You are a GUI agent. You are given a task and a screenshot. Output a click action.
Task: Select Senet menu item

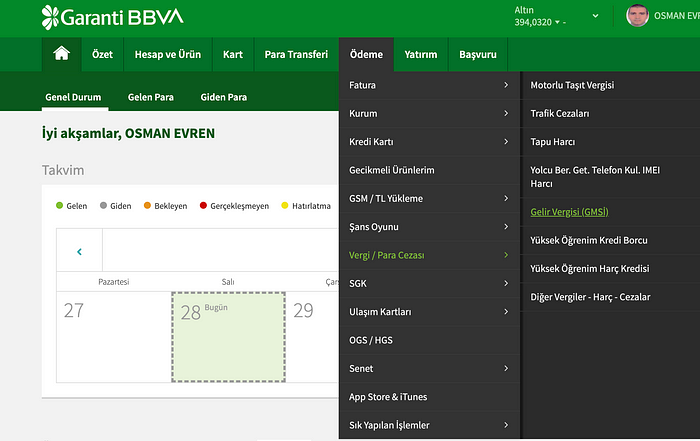[429, 368]
